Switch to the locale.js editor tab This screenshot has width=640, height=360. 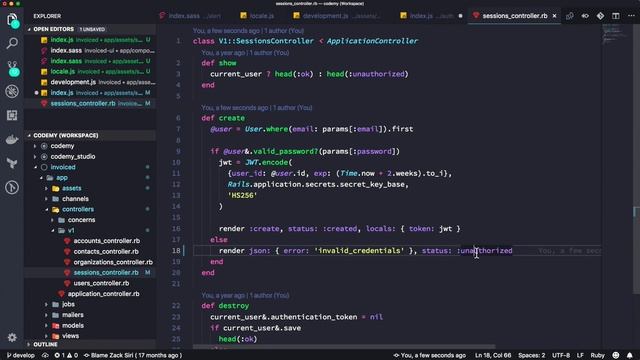pos(257,16)
